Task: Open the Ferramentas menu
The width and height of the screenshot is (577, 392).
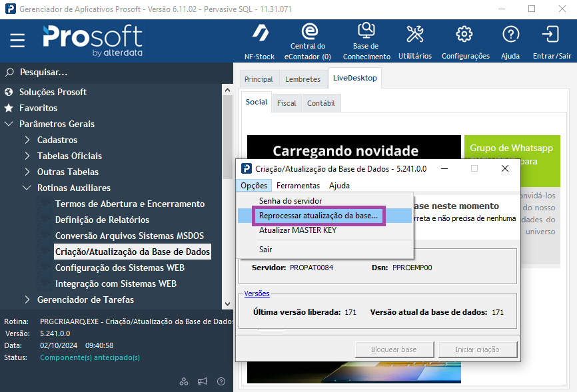Action: click(x=298, y=185)
